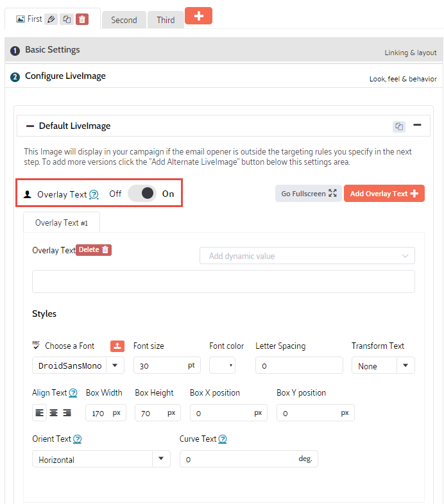
Task: Expand the Orient Text Horizontal dropdown
Action: (x=160, y=459)
